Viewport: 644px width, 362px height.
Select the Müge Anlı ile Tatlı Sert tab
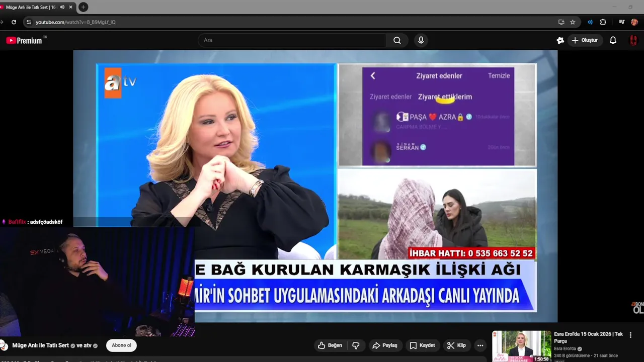[x=30, y=7]
